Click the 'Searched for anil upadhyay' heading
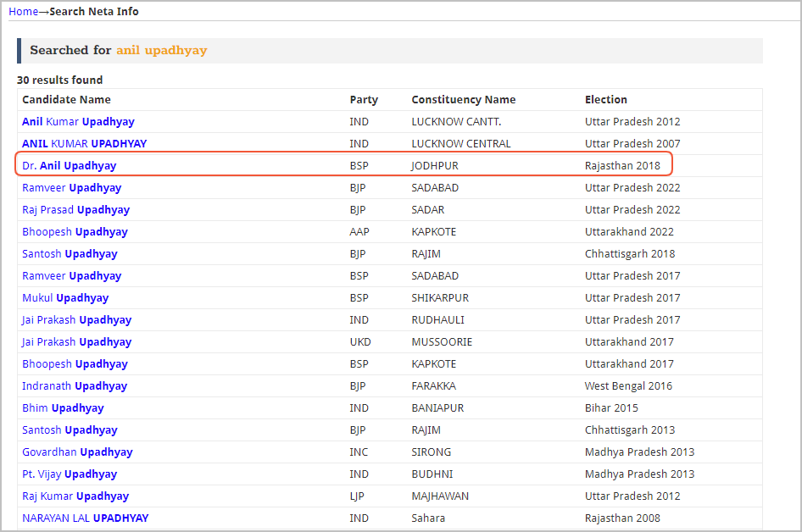The width and height of the screenshot is (802, 532). [x=119, y=50]
